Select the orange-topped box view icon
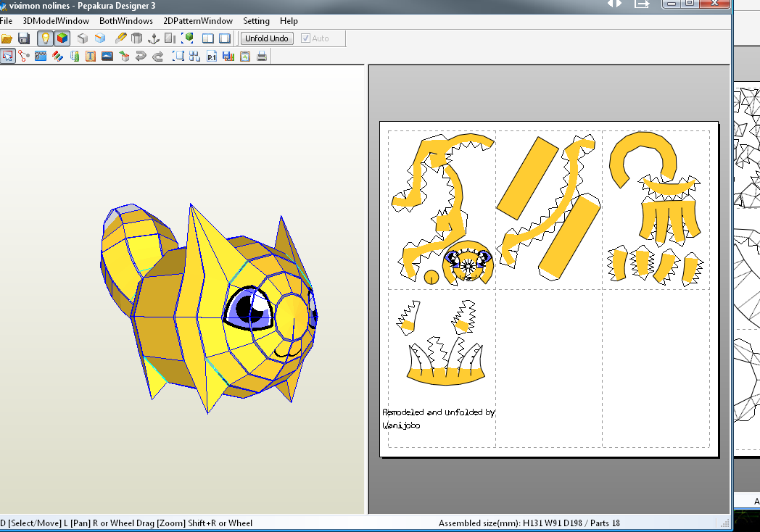Screen dimensions: 760x532 tap(100, 38)
